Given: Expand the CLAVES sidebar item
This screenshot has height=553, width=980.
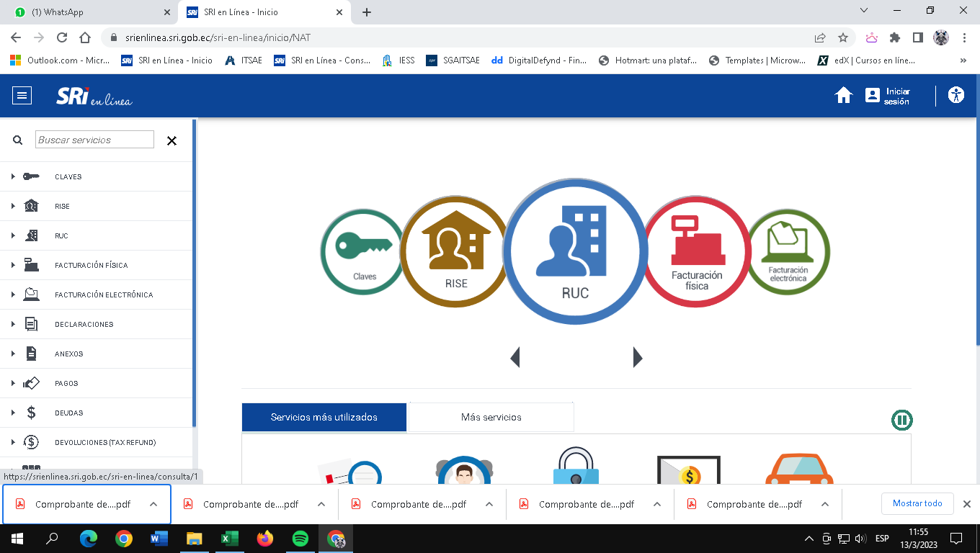Looking at the screenshot, I should [68, 176].
